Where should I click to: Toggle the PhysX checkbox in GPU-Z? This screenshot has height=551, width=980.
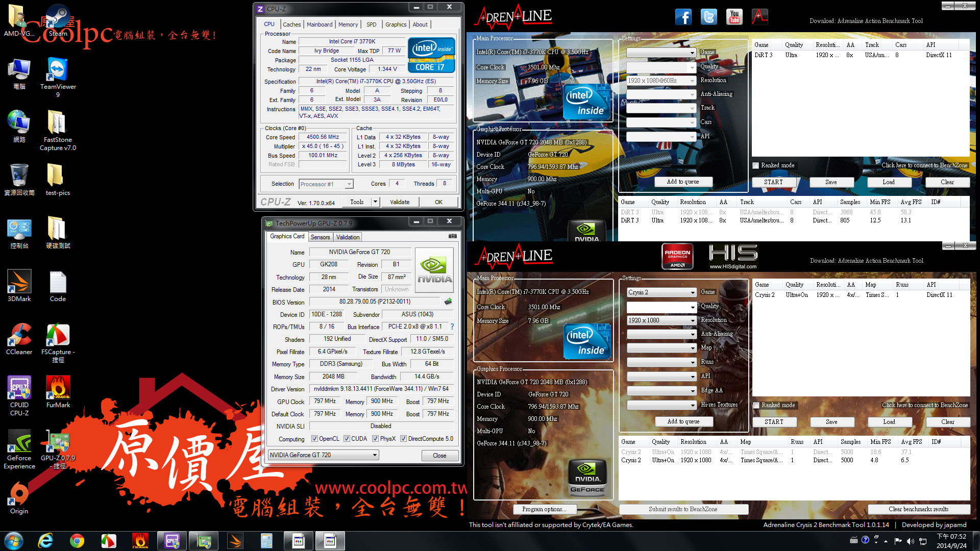coord(375,439)
